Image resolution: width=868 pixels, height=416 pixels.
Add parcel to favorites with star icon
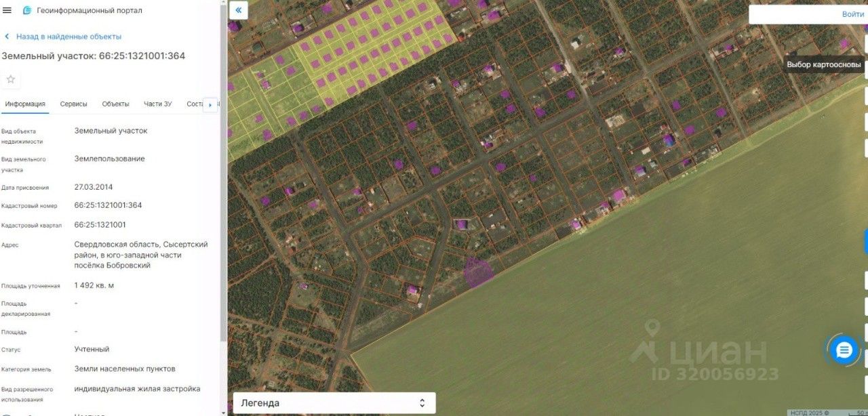pos(11,79)
